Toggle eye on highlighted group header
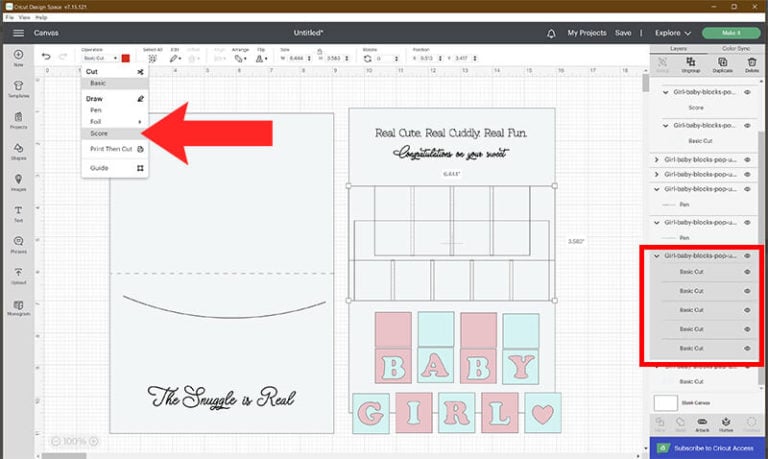The image size is (768, 459). (x=747, y=256)
